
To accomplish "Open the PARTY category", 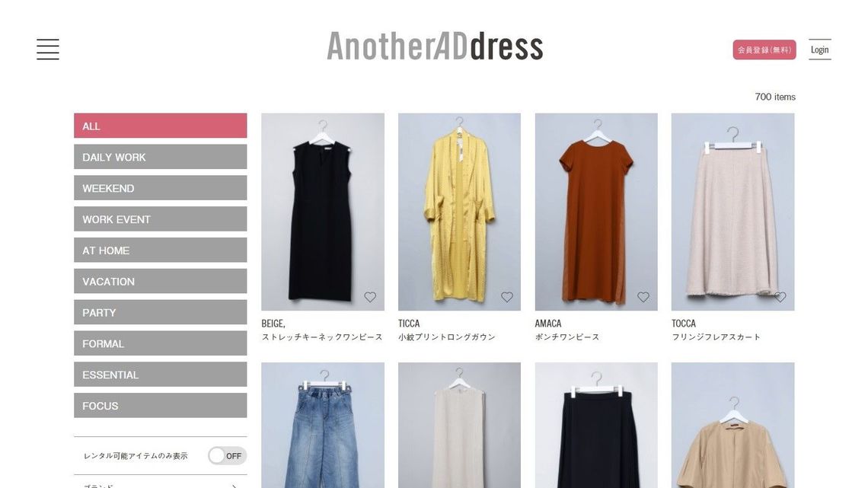I will tap(161, 312).
